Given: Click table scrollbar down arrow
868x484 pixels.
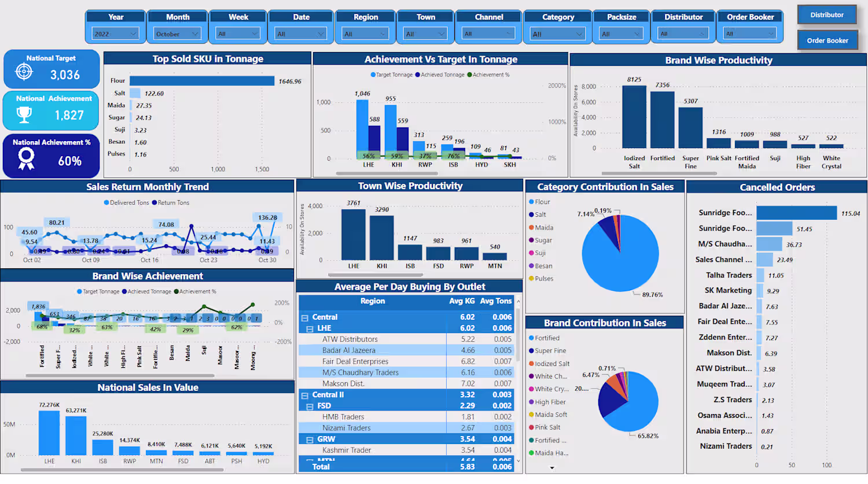Looking at the screenshot, I should 518,461.
